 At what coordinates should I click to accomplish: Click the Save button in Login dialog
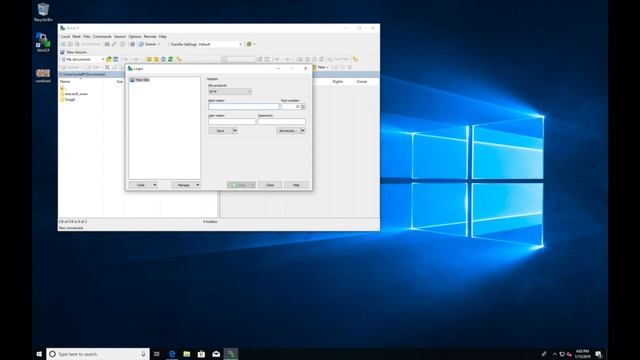point(220,131)
